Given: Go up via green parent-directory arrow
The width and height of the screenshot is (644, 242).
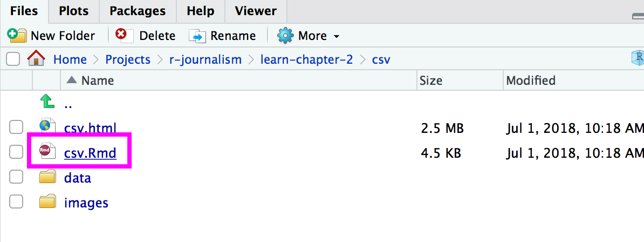Looking at the screenshot, I should tap(47, 101).
